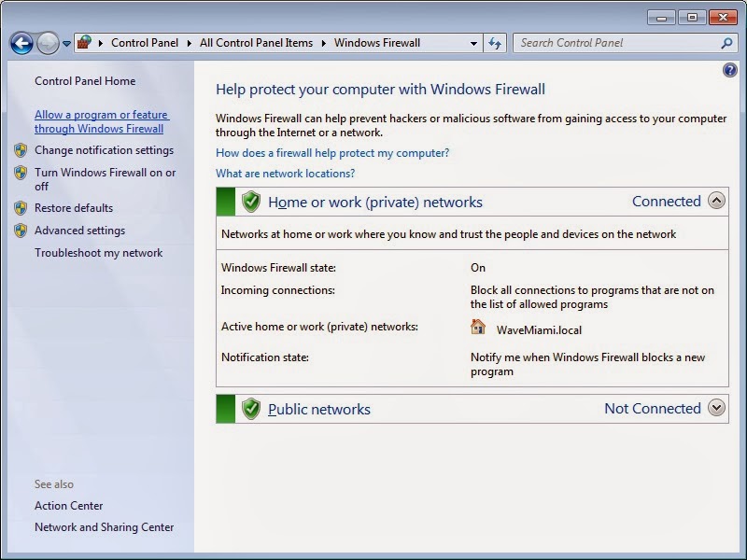Open Allow a program or feature link
The height and width of the screenshot is (560, 747).
point(102,121)
